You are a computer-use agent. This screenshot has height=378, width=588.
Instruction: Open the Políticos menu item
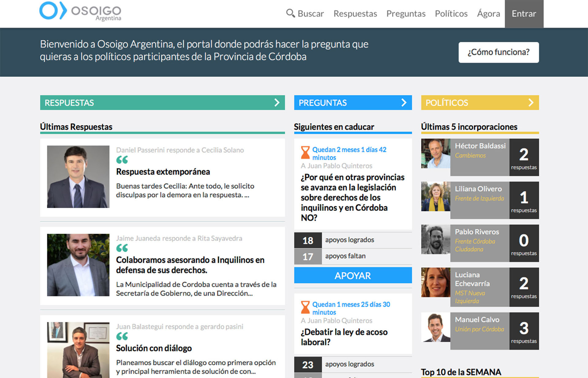pos(451,14)
